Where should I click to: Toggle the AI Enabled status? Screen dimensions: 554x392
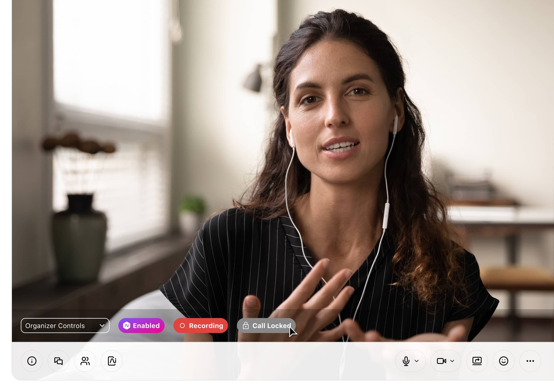click(x=141, y=325)
